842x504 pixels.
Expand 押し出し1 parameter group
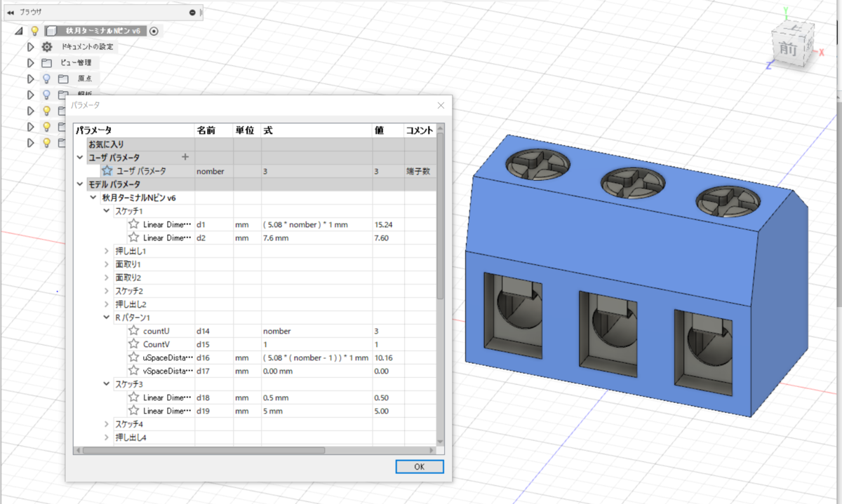[x=107, y=251]
